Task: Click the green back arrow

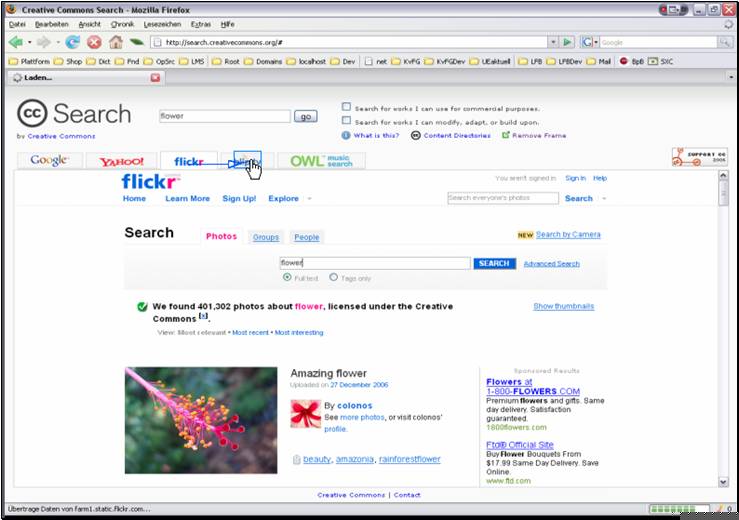Action: click(x=15, y=42)
